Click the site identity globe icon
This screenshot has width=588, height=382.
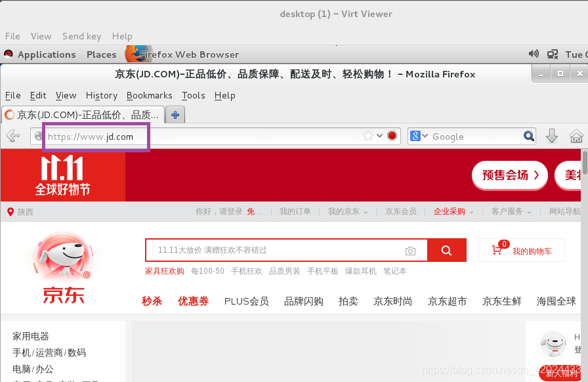pyautogui.click(x=38, y=137)
